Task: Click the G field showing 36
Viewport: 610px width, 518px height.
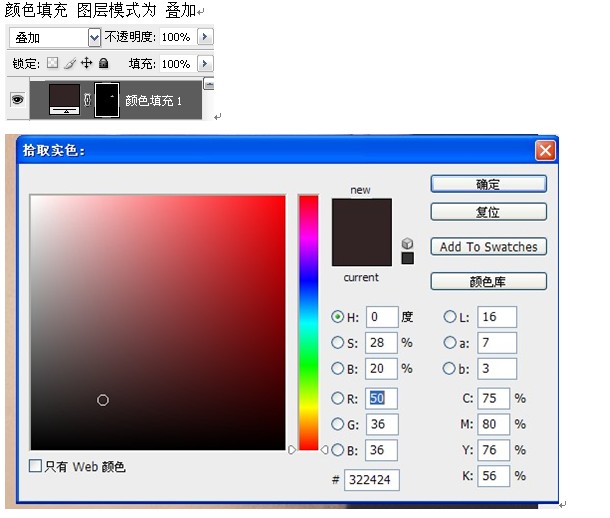Action: [x=382, y=424]
